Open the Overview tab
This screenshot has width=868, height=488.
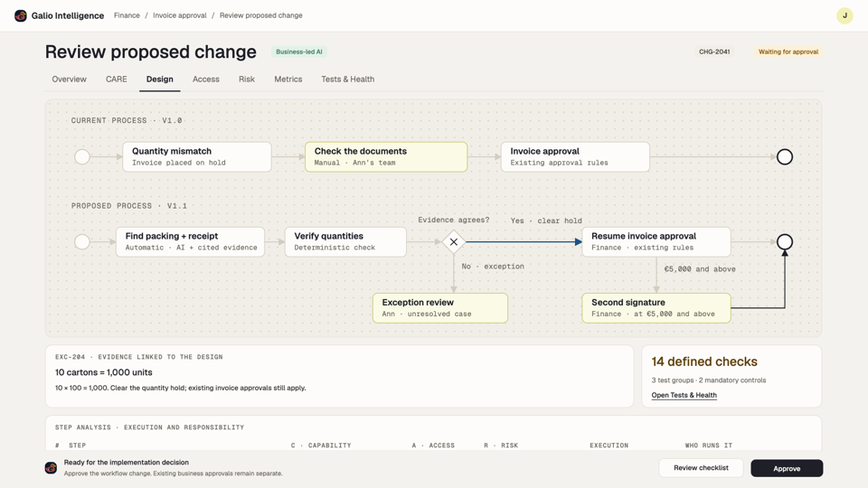(70, 80)
